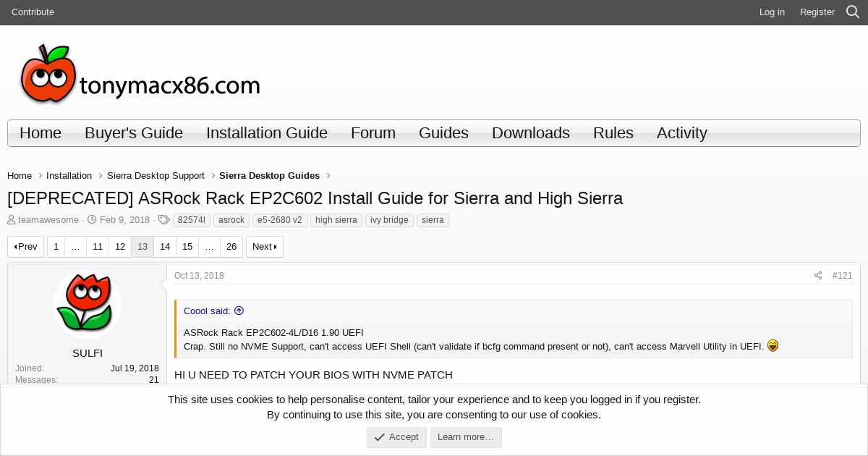Select the e5-2680 v2 tag
Screen dimensions: 868x456
280,220
